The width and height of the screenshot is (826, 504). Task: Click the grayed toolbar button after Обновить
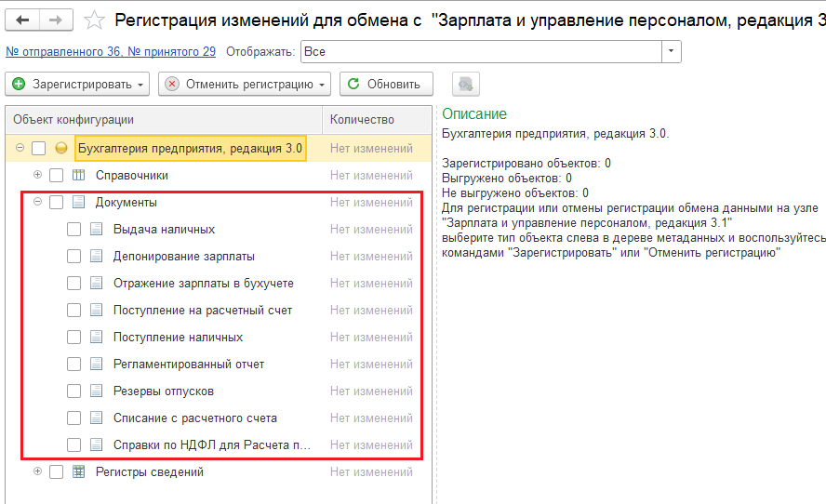pyautogui.click(x=466, y=85)
